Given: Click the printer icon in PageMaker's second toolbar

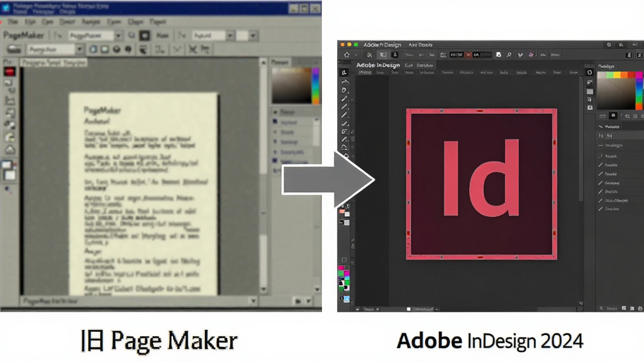Looking at the screenshot, I should 14,50.
